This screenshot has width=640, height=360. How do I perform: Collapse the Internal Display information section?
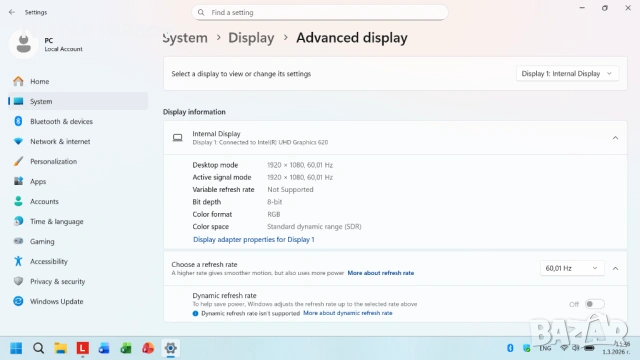615,138
